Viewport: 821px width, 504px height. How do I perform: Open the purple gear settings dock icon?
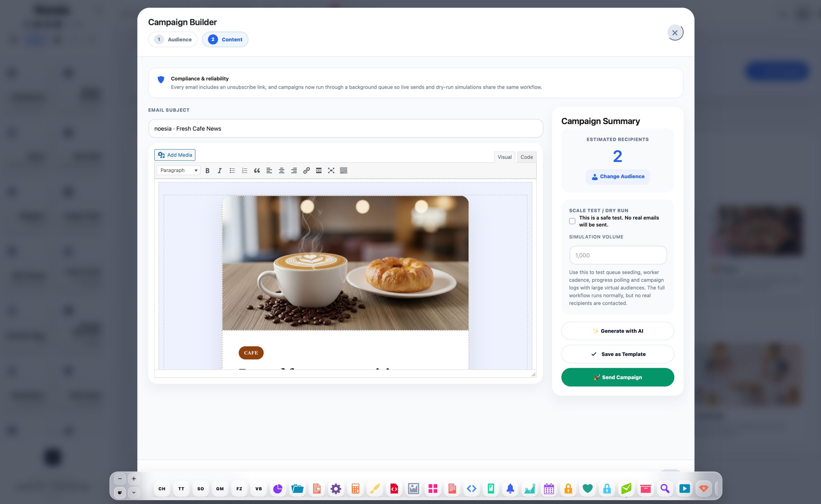click(336, 489)
